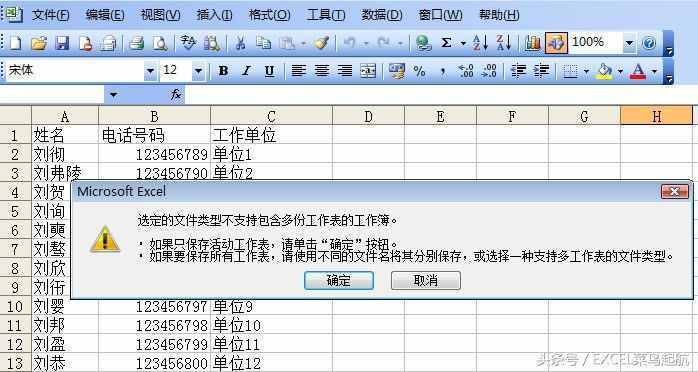Image resolution: width=698 pixels, height=372 pixels.
Task: Open the 100% zoom dropdown arrow
Action: [629, 43]
